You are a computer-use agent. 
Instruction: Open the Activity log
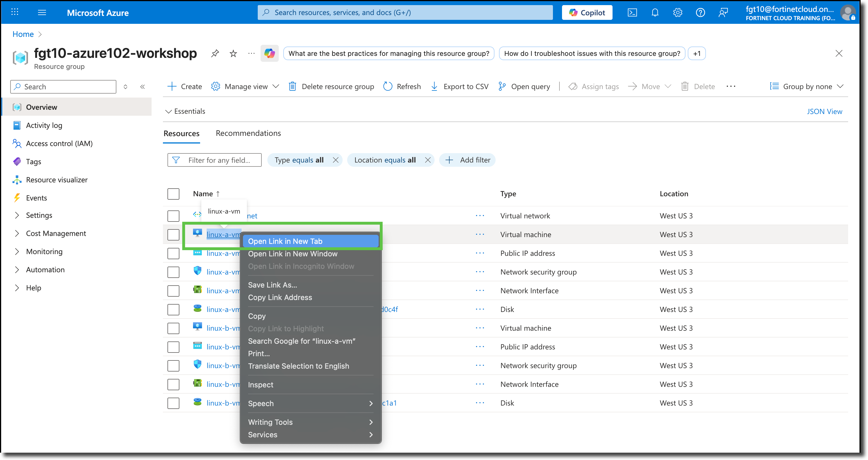point(43,125)
